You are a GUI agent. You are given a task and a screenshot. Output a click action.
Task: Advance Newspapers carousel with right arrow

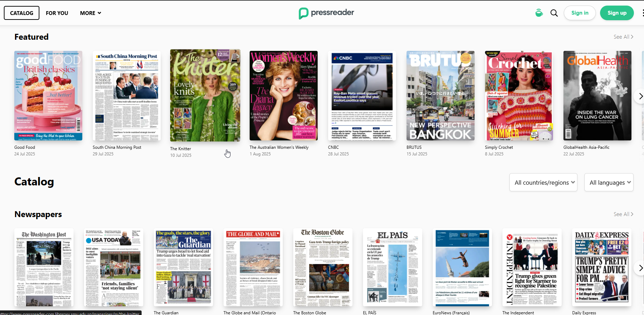pos(640,268)
